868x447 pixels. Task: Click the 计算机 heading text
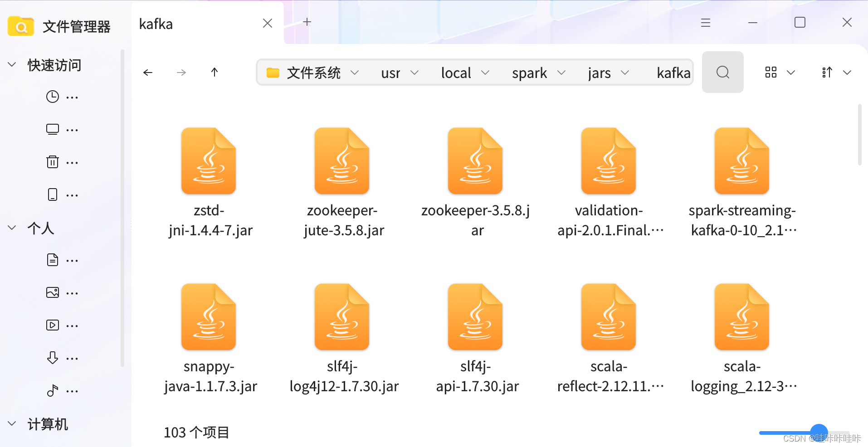[48, 424]
